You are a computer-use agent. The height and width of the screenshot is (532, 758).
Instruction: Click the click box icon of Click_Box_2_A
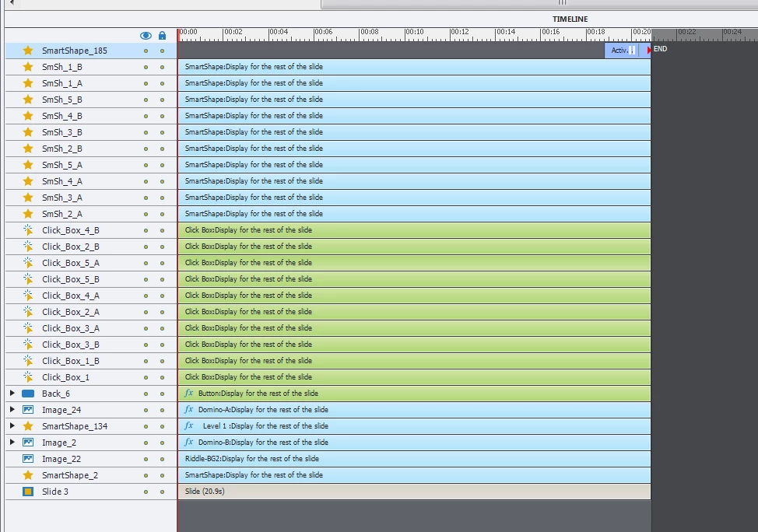pos(28,312)
